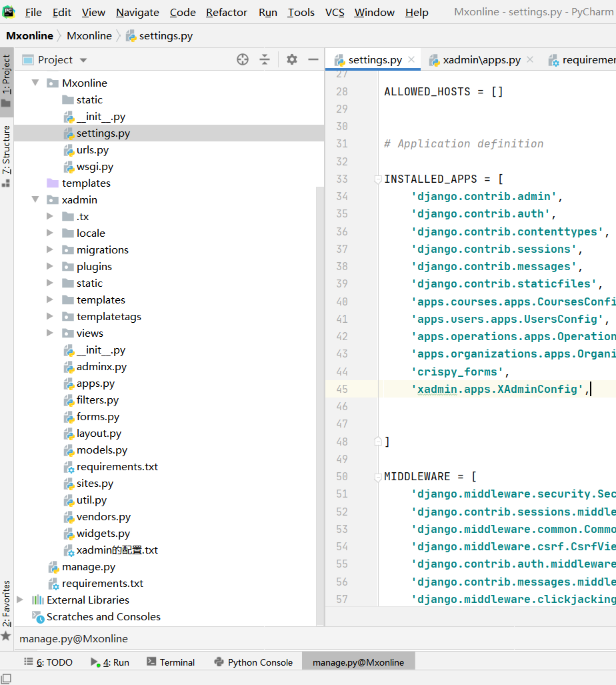Toggle the 7: Structure side tool button

click(x=6, y=156)
